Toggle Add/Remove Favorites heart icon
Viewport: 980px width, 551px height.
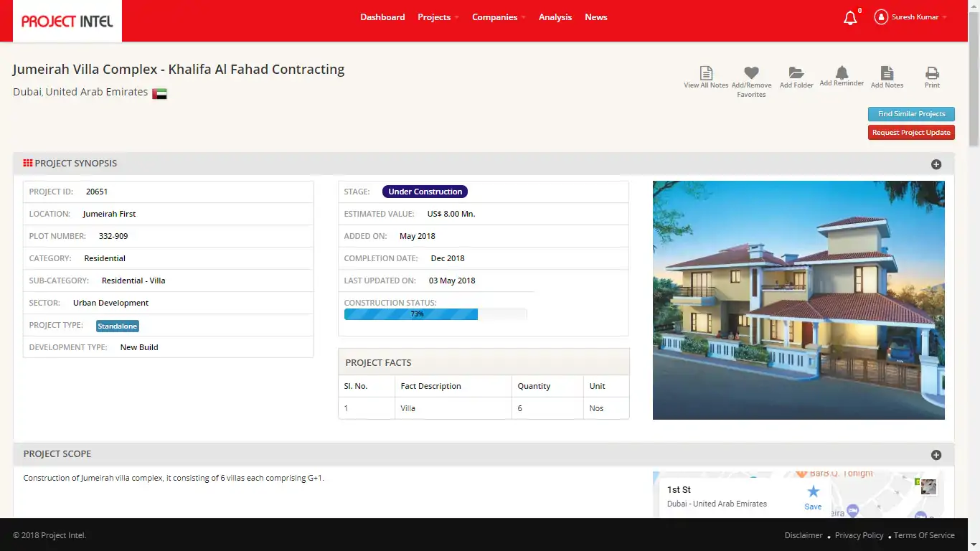pos(751,72)
